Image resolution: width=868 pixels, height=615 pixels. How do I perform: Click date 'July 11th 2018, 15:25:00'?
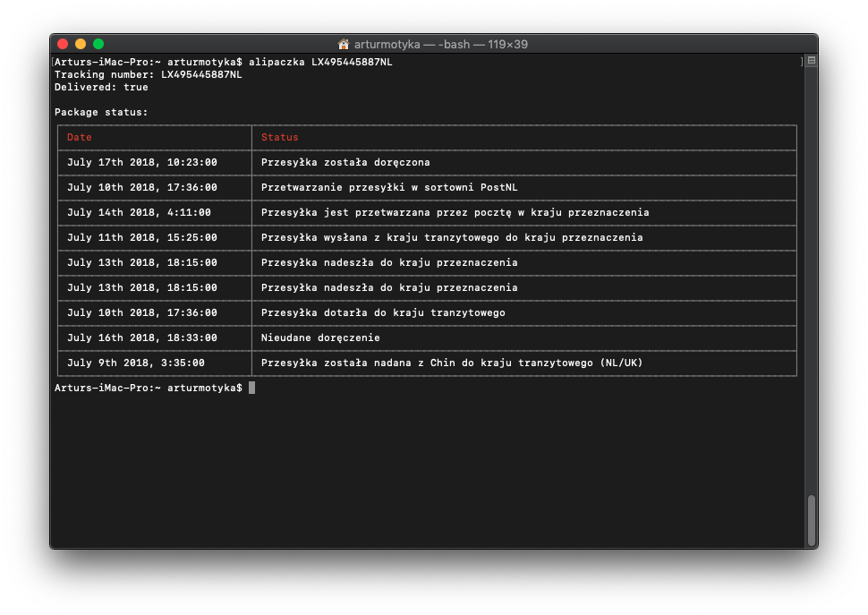142,237
